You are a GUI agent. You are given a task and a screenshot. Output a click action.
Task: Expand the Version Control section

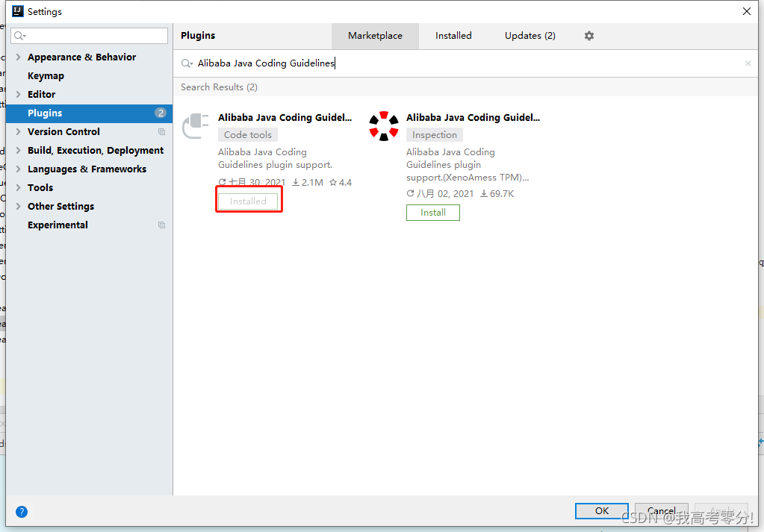tap(18, 132)
